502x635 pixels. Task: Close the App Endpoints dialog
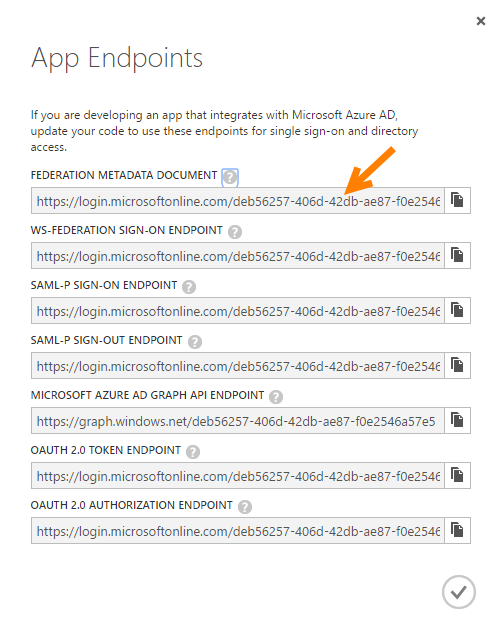click(481, 21)
